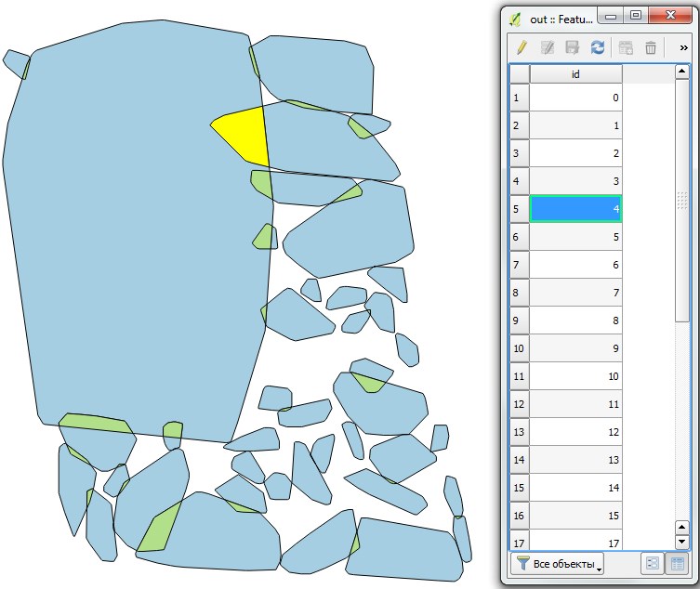Click the id cell with value 12
This screenshot has height=589, width=700.
coord(575,432)
